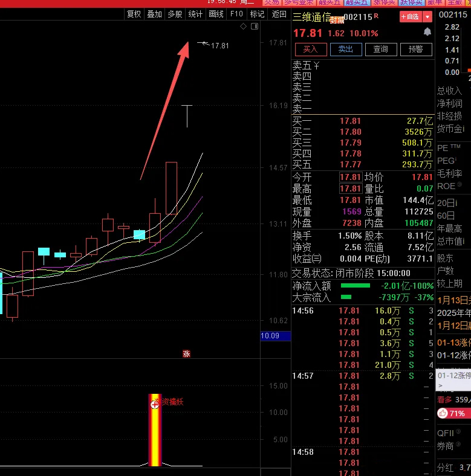471x476 pixels.
Task: Click 总量 value 112725
Action: (x=419, y=211)
